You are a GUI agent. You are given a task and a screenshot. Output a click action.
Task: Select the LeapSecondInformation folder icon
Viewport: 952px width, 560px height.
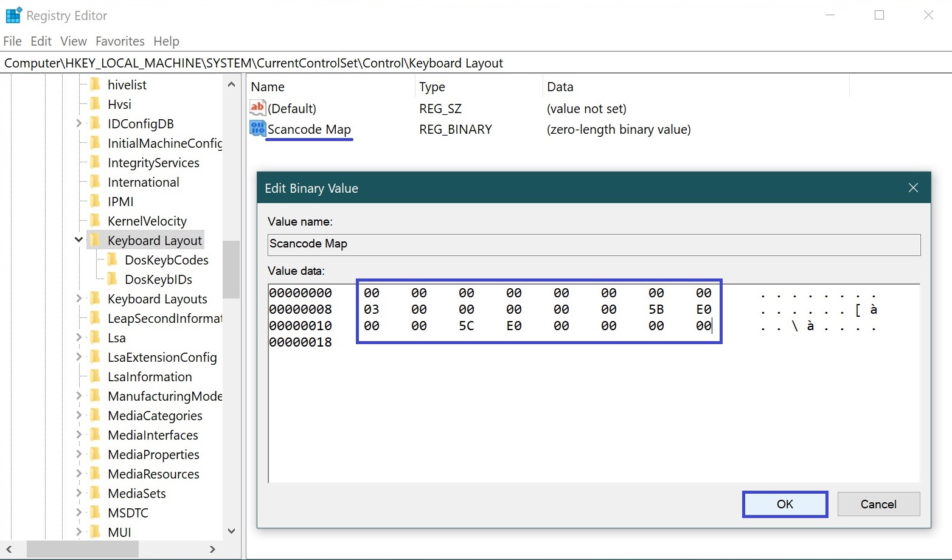(95, 317)
